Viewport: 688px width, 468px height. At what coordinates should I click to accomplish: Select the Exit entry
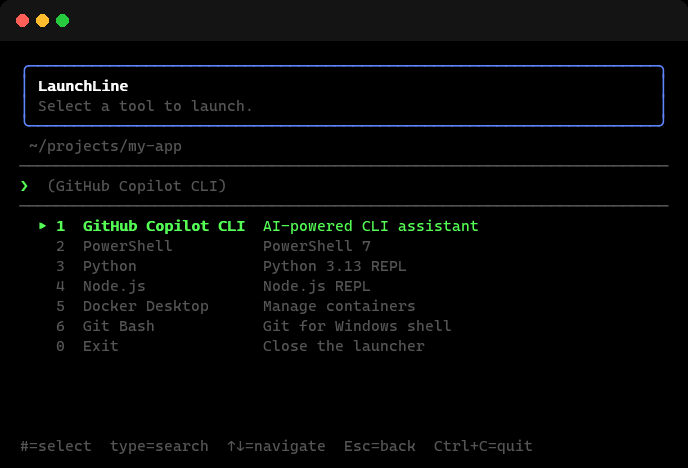240,346
